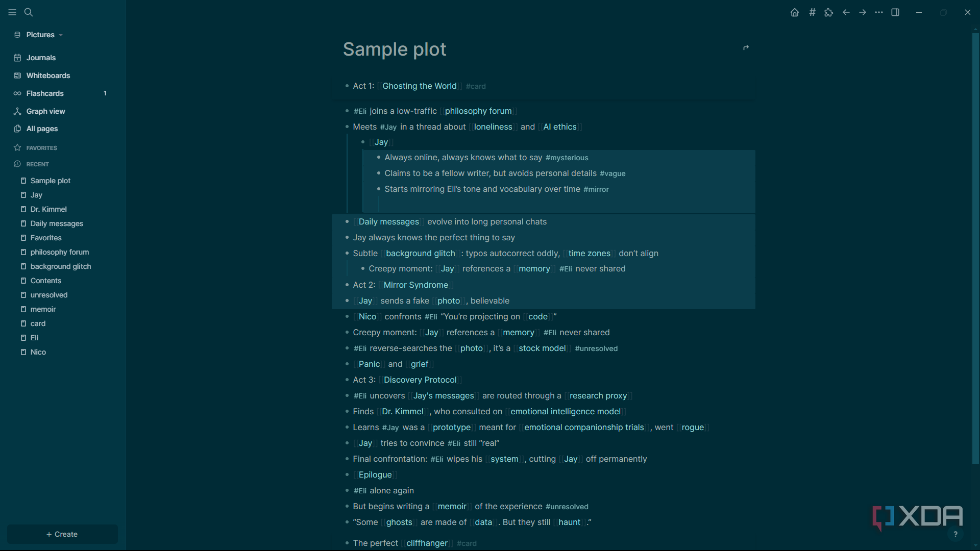The width and height of the screenshot is (980, 551).
Task: Click the bullet of the nested Jay block
Action: tap(362, 142)
